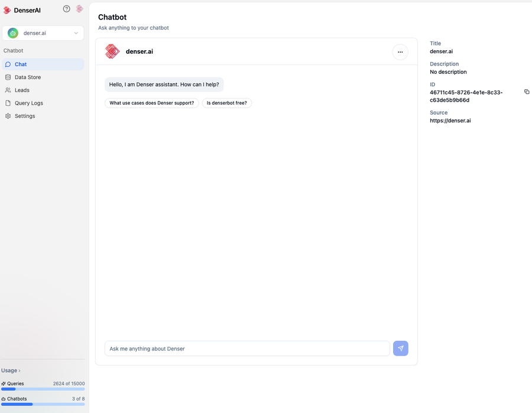Click the denser.ai red logo in chat header
The width and height of the screenshot is (532, 413).
coord(112,51)
